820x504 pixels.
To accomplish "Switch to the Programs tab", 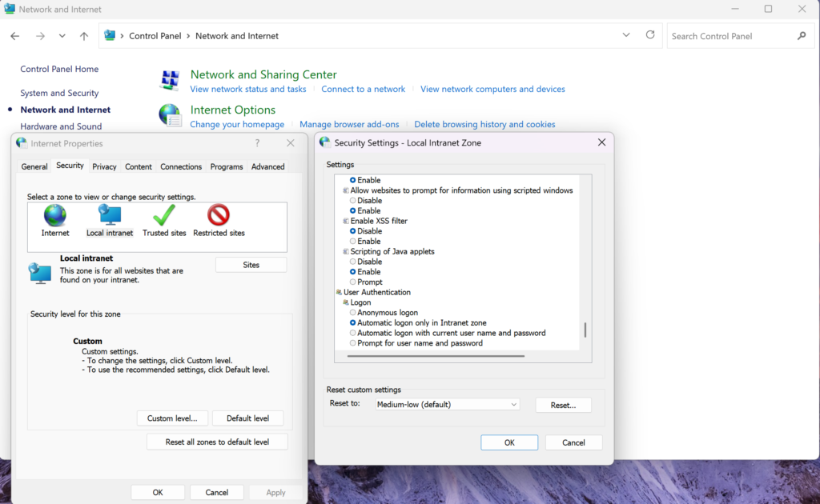I will click(227, 166).
